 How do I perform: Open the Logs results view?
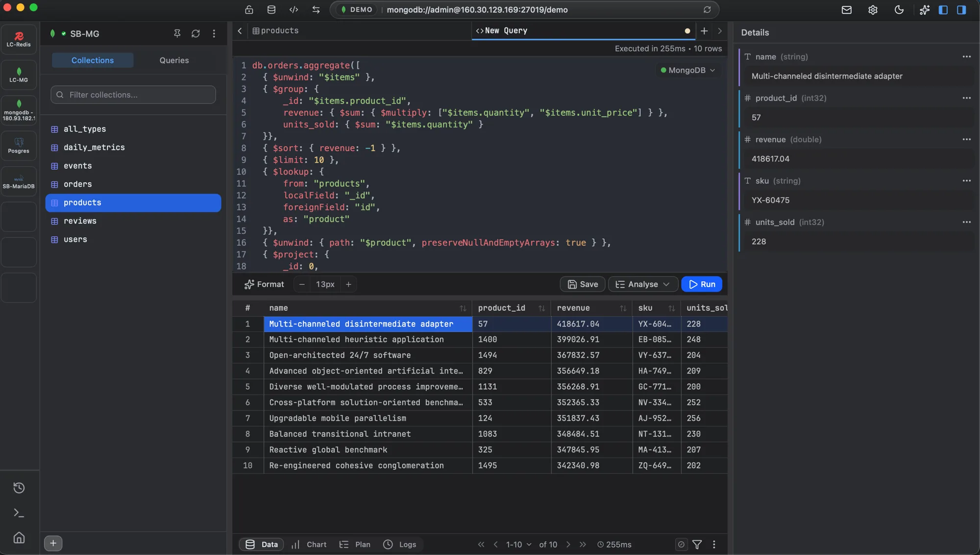[400, 544]
